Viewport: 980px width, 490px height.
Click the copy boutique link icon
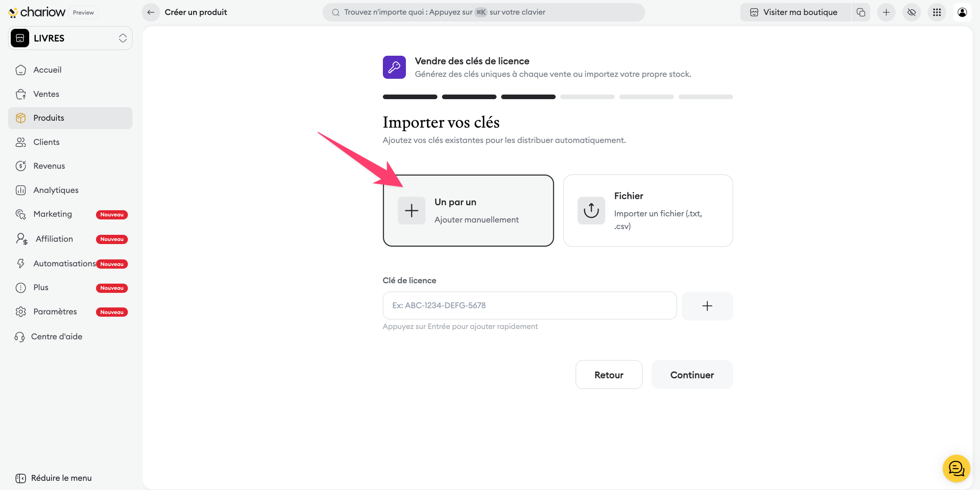click(861, 12)
